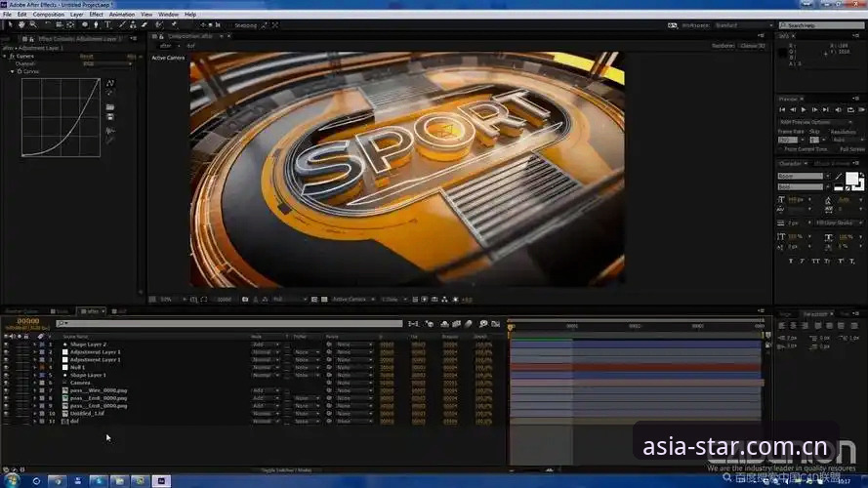Image resolution: width=868 pixels, height=488 pixels.
Task: Hide Shape Layer 2 with eye icon
Action: 6,345
